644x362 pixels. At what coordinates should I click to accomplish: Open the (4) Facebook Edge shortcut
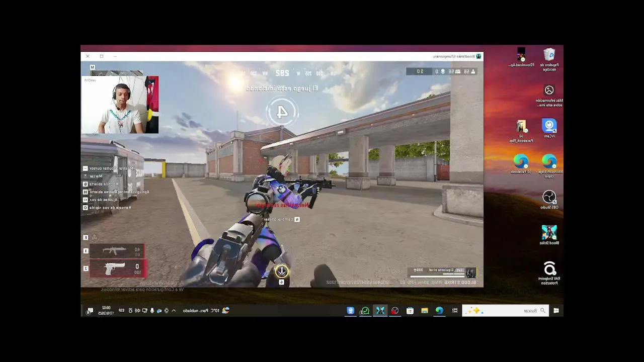point(521,164)
